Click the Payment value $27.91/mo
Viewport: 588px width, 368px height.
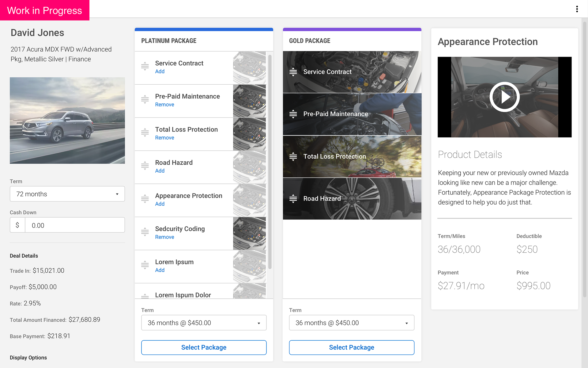coord(461,286)
